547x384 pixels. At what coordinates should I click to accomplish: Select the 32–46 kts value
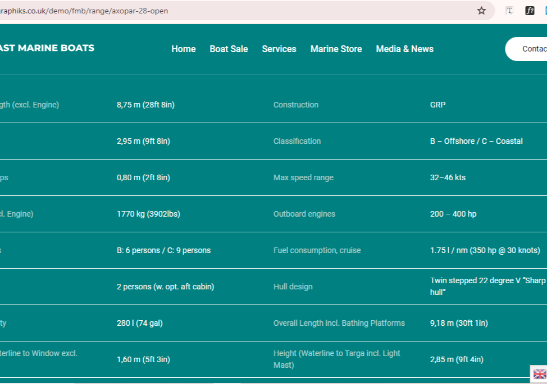pyautogui.click(x=448, y=178)
